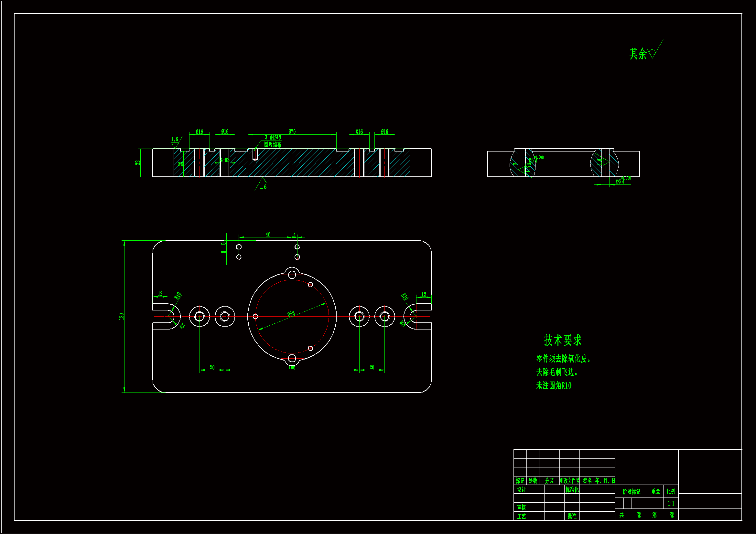Click the 3-M4 thread callout text
This screenshot has height=534, width=756.
point(273,137)
